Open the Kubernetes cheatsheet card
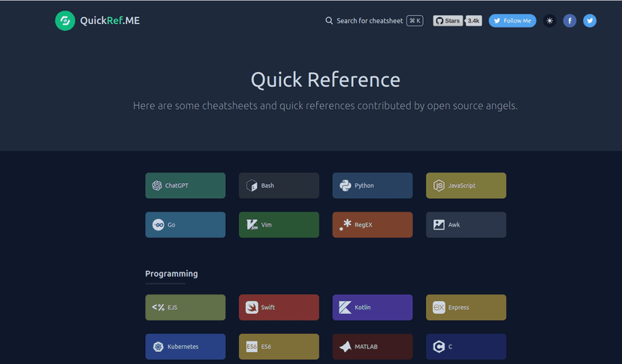622x364 pixels. tap(186, 347)
